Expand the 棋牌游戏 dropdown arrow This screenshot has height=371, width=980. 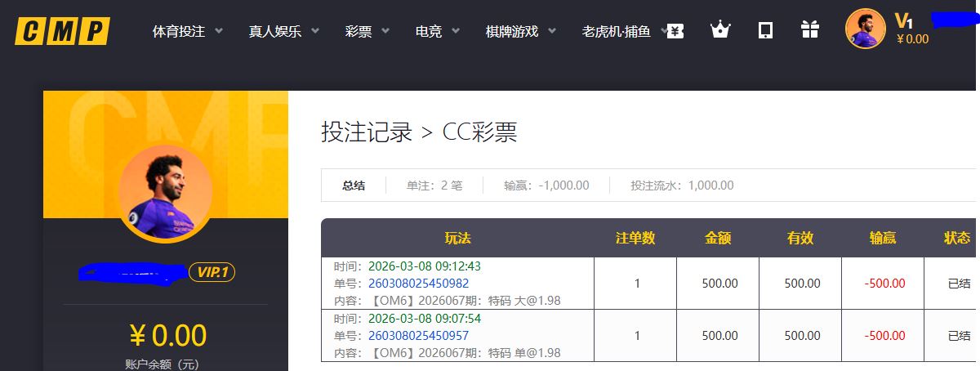tap(552, 32)
